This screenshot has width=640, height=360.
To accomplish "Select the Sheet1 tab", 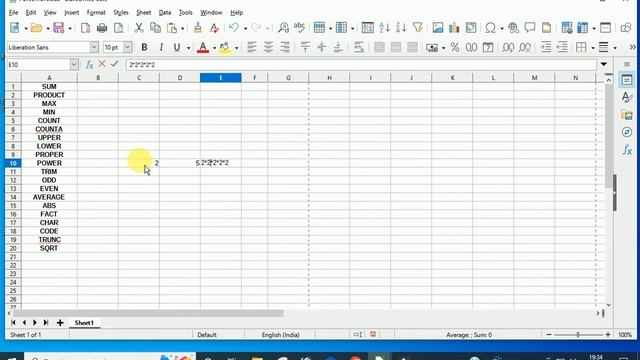I will (84, 323).
